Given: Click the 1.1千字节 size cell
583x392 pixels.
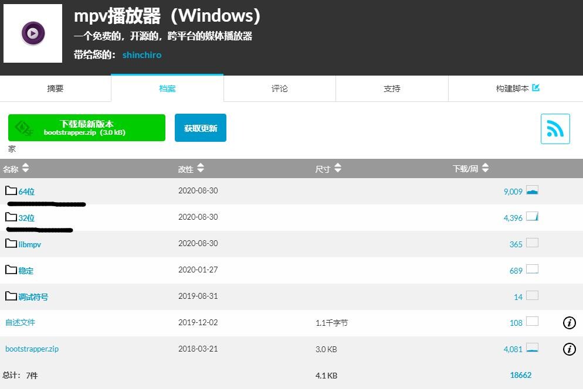Looking at the screenshot, I should click(331, 323).
